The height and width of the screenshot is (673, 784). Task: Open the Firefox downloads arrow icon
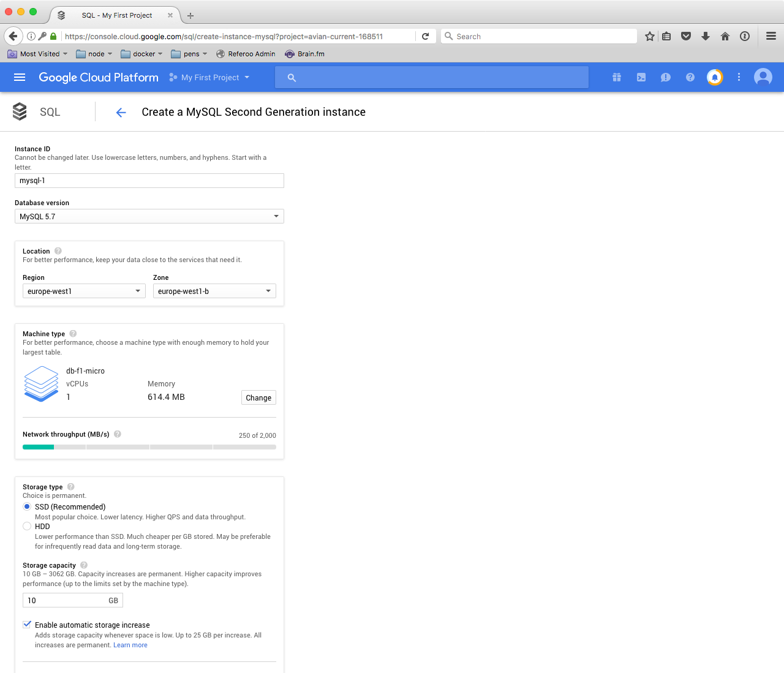[706, 36]
